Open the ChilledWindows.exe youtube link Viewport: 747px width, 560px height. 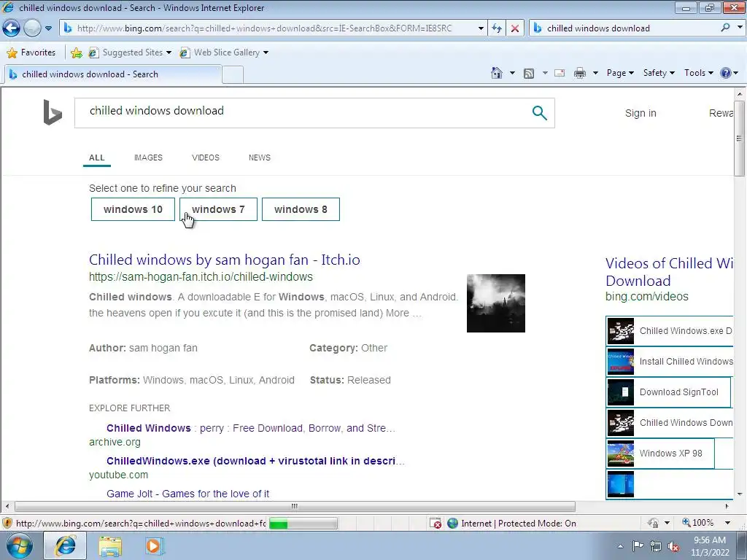(255, 461)
